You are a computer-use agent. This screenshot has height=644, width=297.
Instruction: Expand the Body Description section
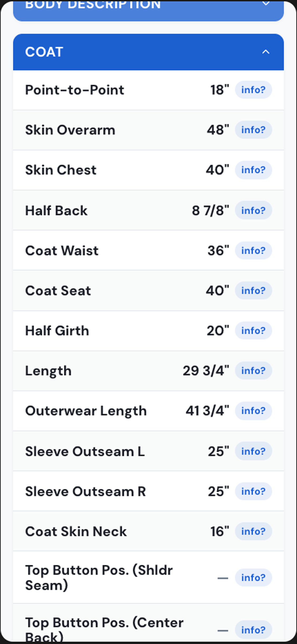click(x=148, y=10)
